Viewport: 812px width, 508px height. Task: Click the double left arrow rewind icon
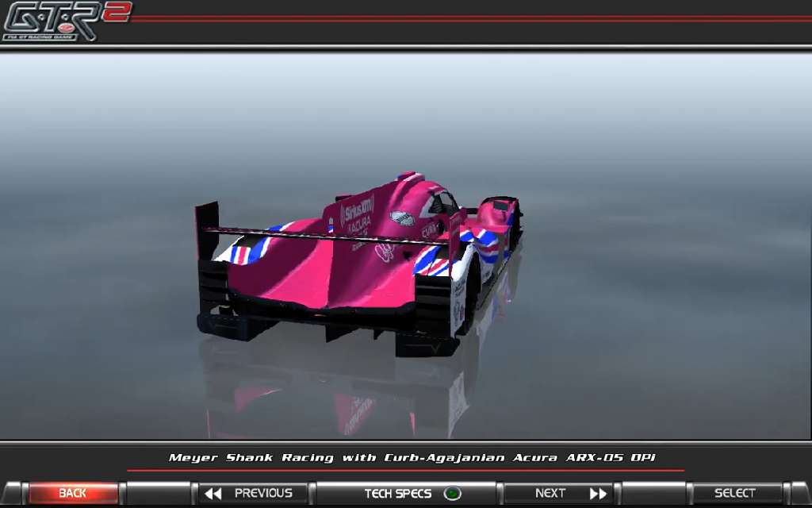click(x=213, y=494)
